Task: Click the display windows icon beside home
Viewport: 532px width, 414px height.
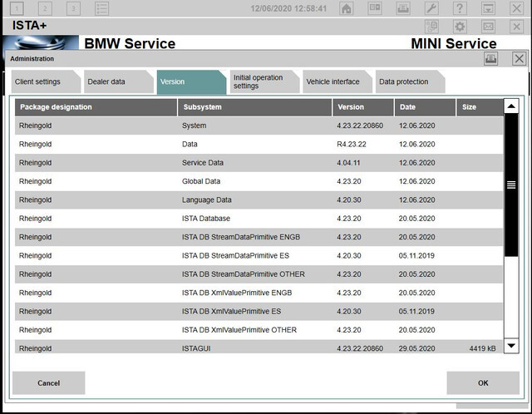Action: (x=375, y=8)
